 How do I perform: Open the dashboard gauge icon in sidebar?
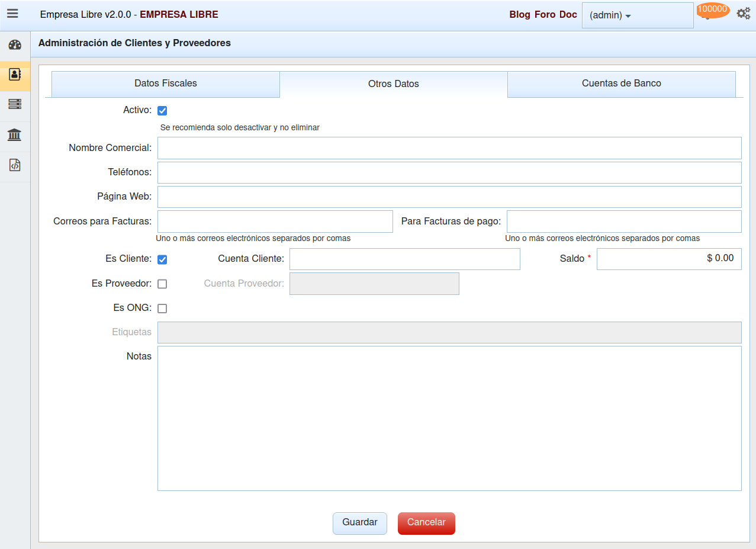coord(15,45)
